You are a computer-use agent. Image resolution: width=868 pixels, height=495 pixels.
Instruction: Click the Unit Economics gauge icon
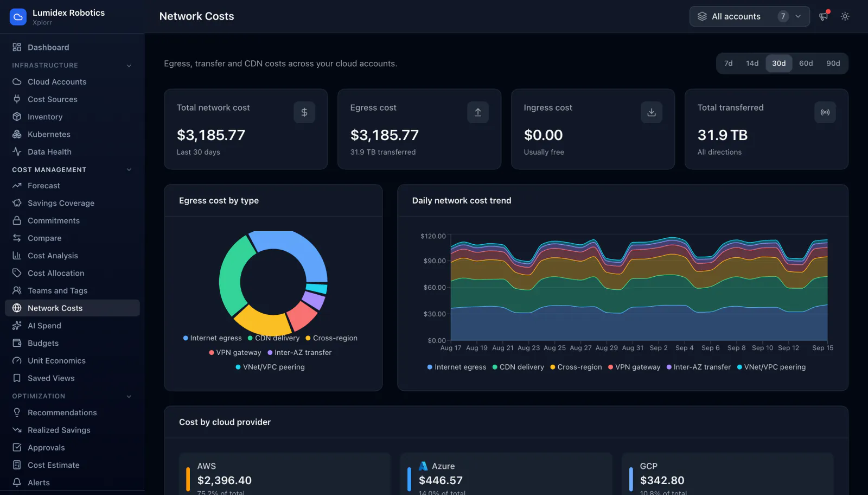coord(17,360)
